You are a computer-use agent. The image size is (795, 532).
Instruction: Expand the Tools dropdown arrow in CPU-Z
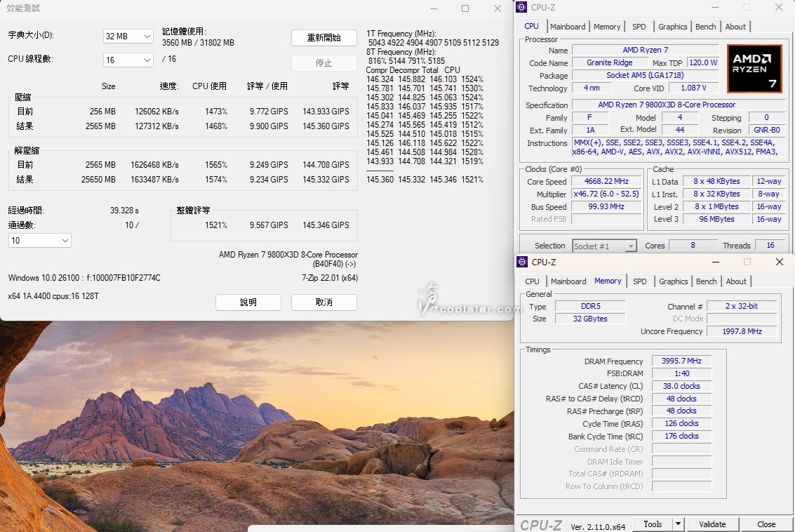(x=678, y=524)
